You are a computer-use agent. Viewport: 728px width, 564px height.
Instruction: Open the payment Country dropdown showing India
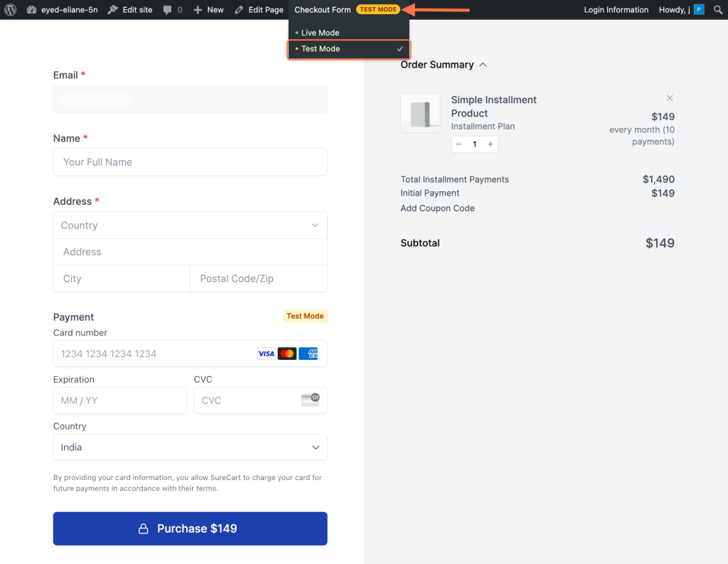click(190, 447)
